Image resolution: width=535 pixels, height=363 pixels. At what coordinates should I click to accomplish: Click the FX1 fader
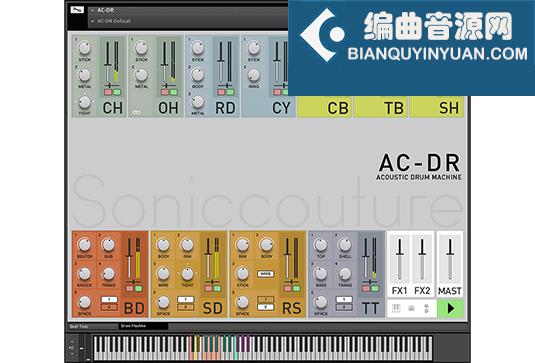click(x=400, y=259)
